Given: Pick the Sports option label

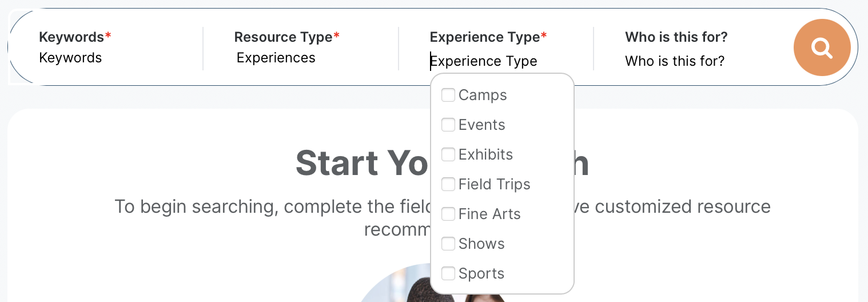Looking at the screenshot, I should (x=481, y=273).
